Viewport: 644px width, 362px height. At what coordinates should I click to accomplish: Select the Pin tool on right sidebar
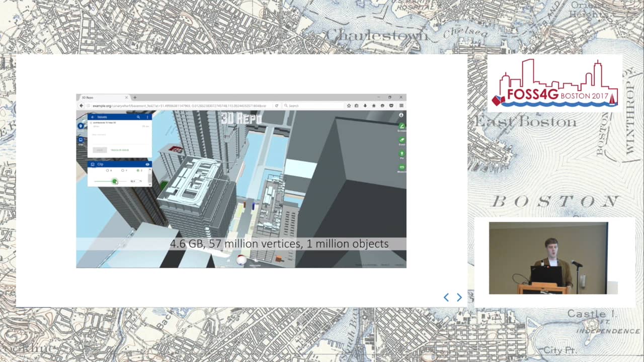point(401,153)
